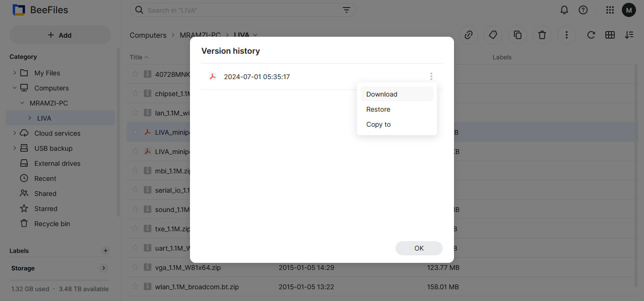Open the notifications bell

pos(564,10)
